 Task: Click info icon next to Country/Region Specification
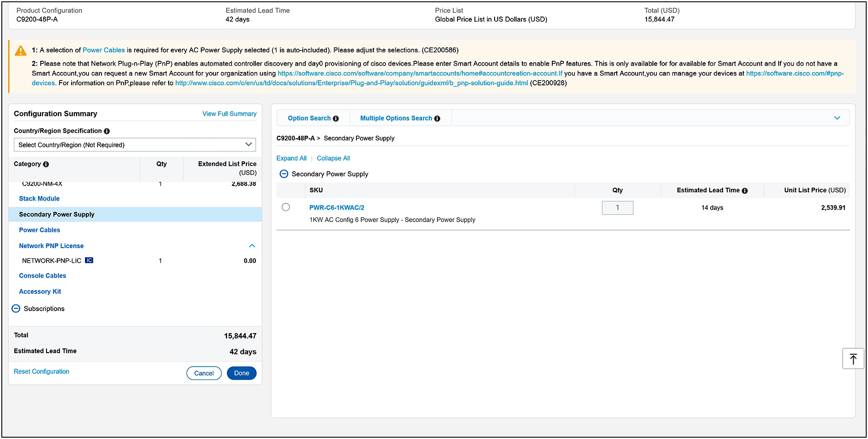point(107,131)
